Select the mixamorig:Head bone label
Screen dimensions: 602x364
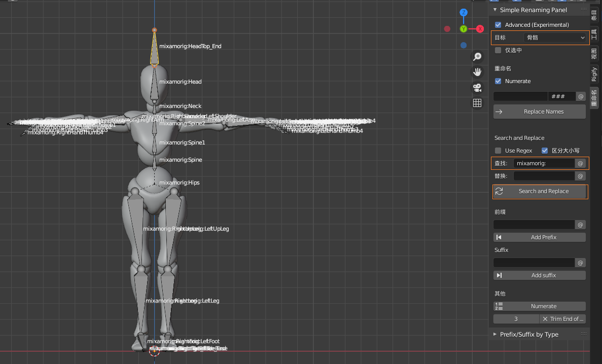(181, 82)
